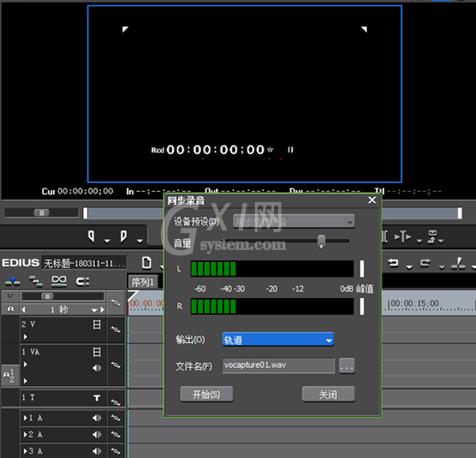
Task: Select the 序列1 sequence tab
Action: [x=142, y=282]
